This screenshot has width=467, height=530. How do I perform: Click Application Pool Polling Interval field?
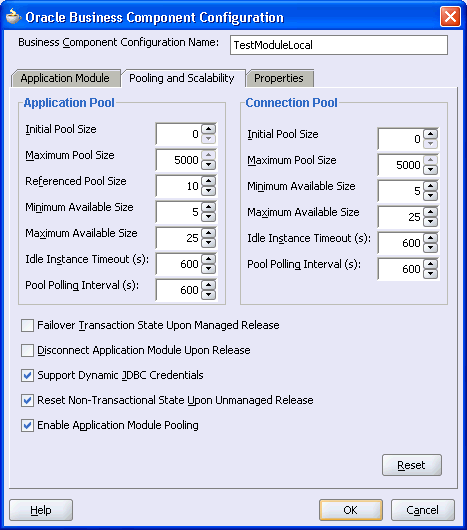coord(179,290)
